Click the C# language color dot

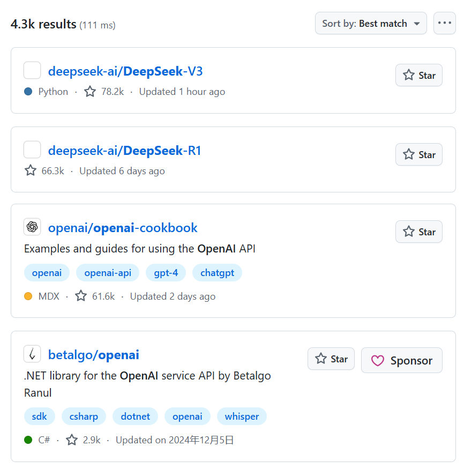[27, 440]
